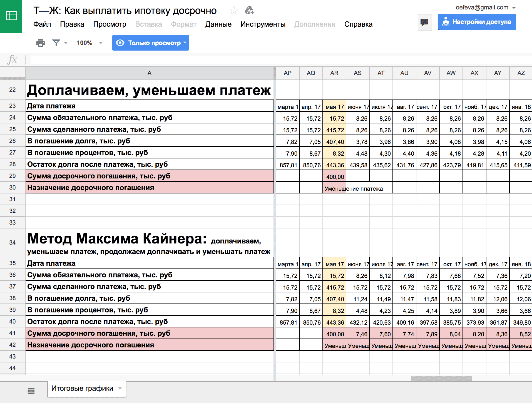Expand the account email dropdown
Viewport: 532px width, 403px height.
point(514,8)
